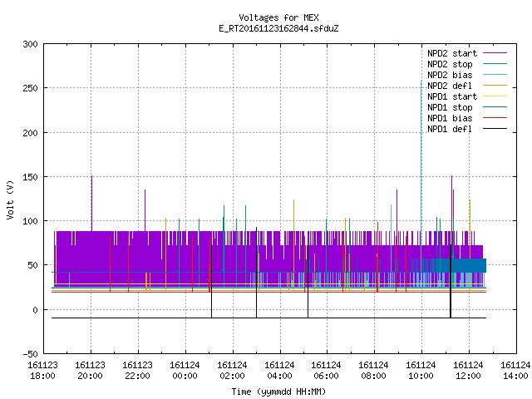532x399 pixels.
Task: Click the 161124 00:00 time tick label
Action: click(x=185, y=371)
